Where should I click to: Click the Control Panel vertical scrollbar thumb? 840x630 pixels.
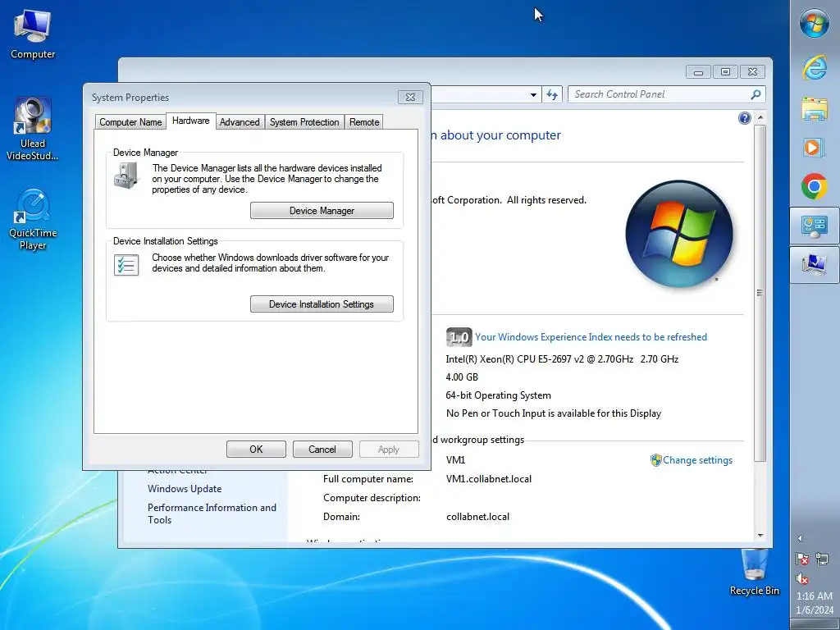click(760, 293)
